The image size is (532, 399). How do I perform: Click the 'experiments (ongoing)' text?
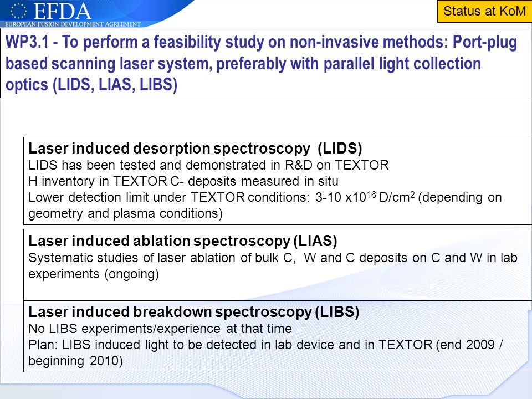coord(94,274)
